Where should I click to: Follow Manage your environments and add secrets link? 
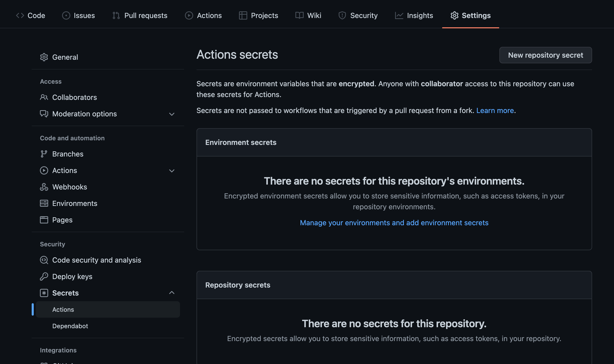(394, 223)
